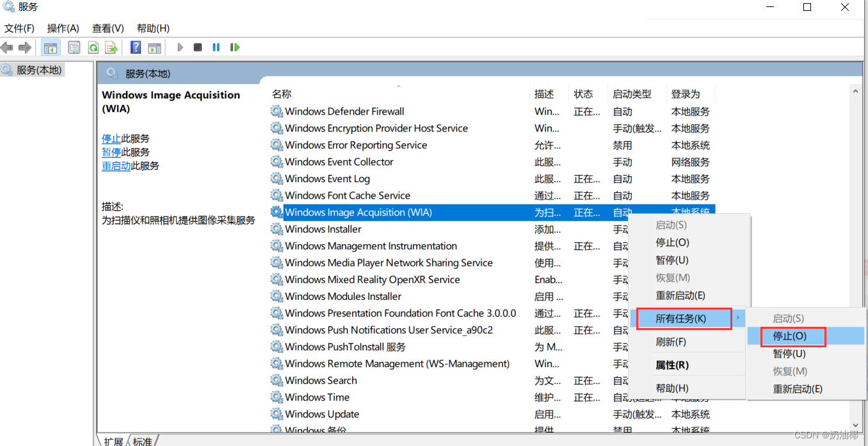Click 禁用 startup type of Error Reporting Service
Screen dimensions: 868x446
(622, 145)
